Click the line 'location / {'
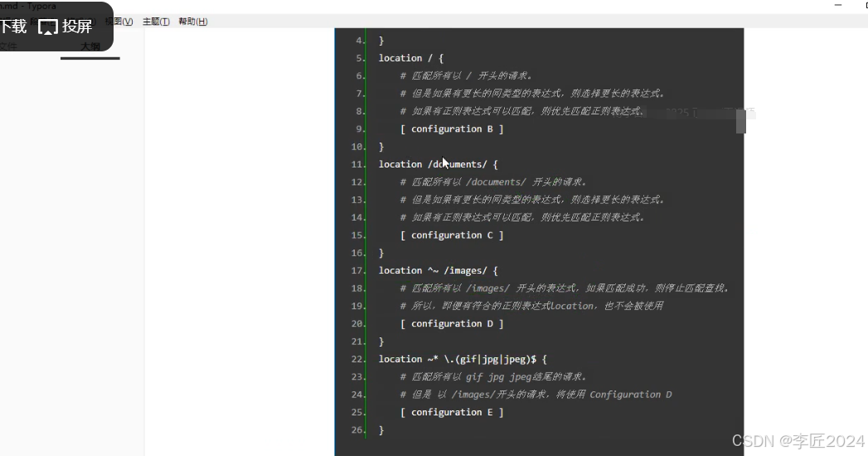This screenshot has width=868, height=456. pos(410,58)
